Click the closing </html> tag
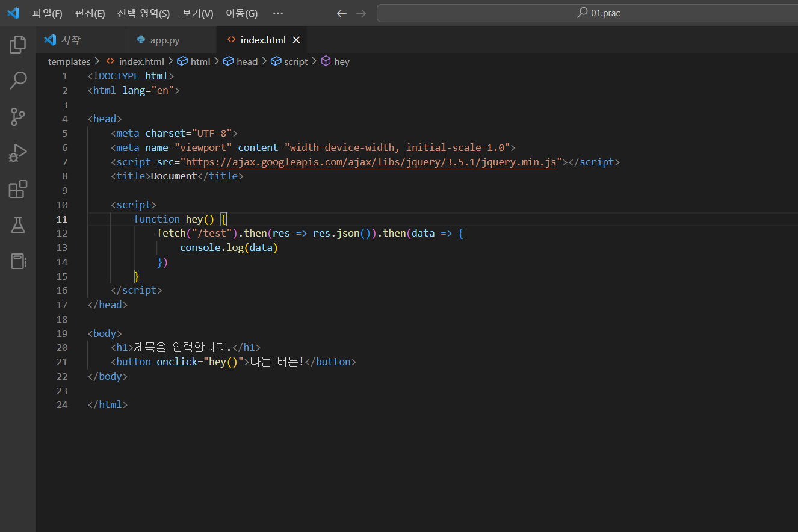This screenshot has width=798, height=532. [x=108, y=404]
